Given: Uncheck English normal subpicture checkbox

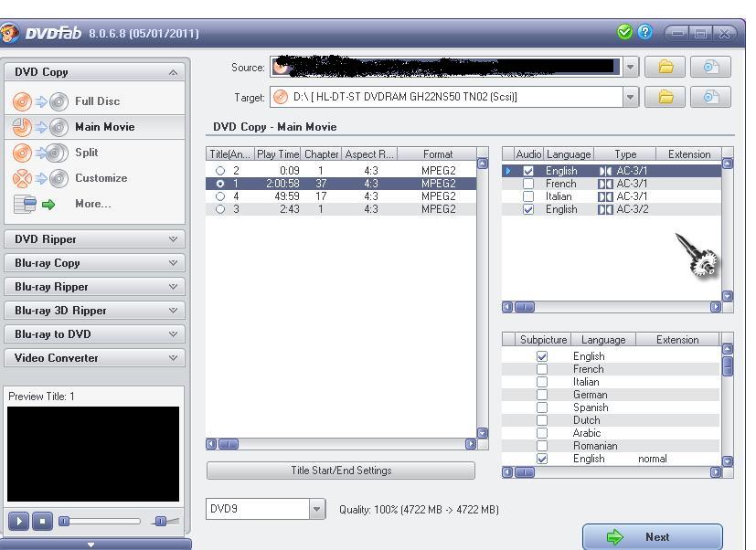Looking at the screenshot, I should click(x=542, y=459).
